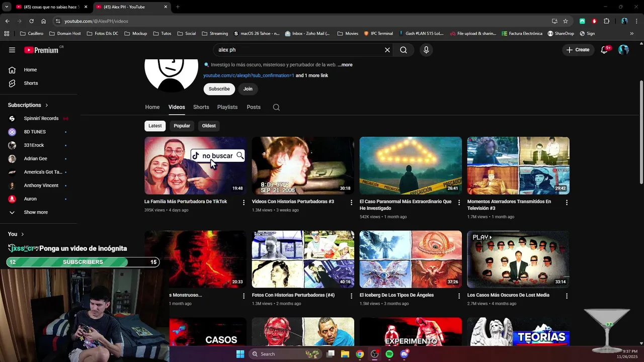This screenshot has width=644, height=362.
Task: Open the youtube.com/c/alexph channel link
Action: [249, 75]
